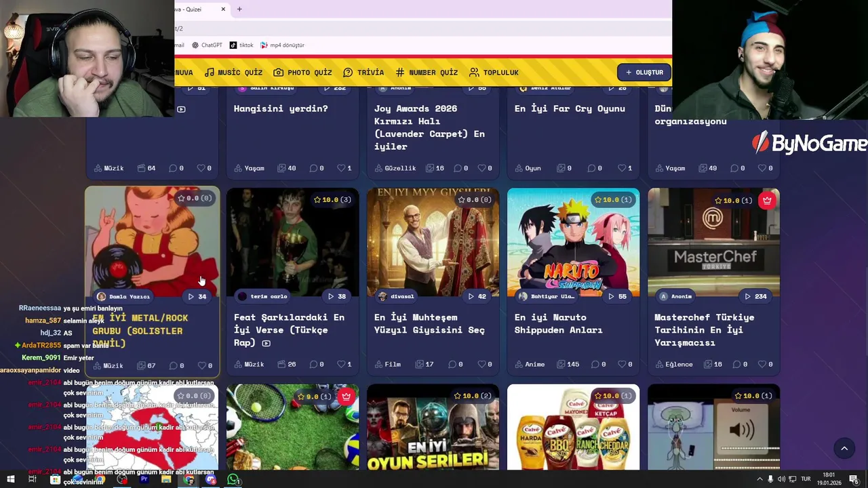Screen dimensions: 868x488
Task: Open ChatGPT bookmark
Action: (207, 45)
